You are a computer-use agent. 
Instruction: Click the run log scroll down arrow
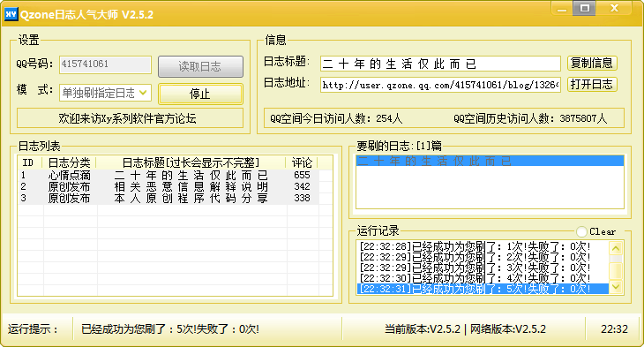(x=616, y=287)
